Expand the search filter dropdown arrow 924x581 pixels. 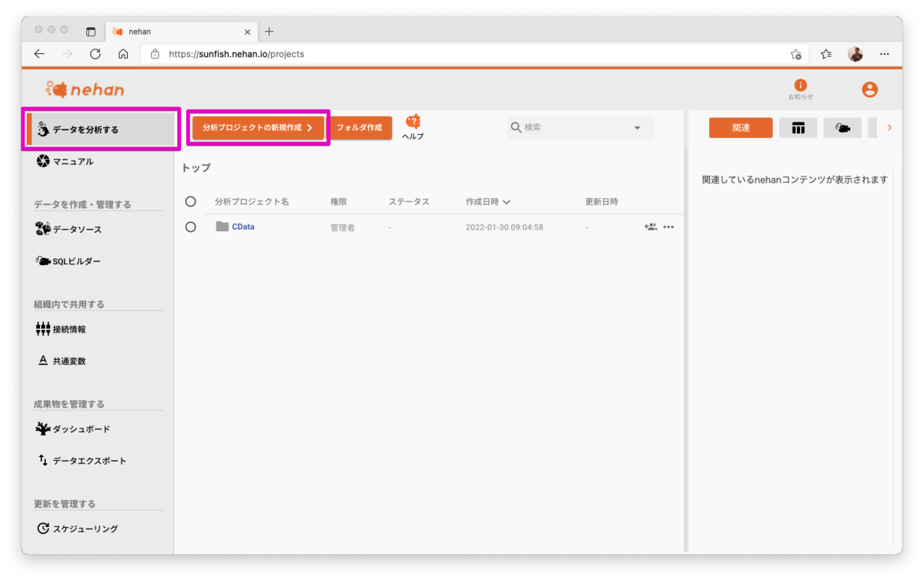point(637,127)
